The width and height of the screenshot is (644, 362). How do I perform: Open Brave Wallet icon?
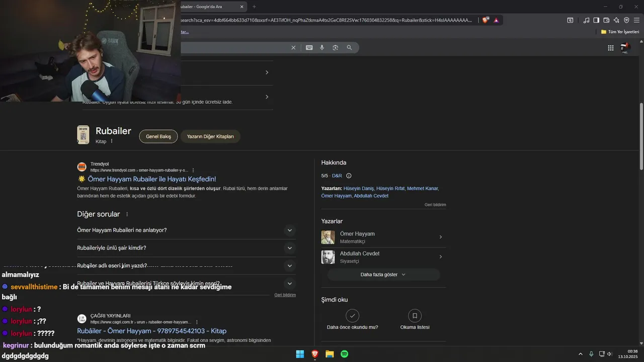606,20
